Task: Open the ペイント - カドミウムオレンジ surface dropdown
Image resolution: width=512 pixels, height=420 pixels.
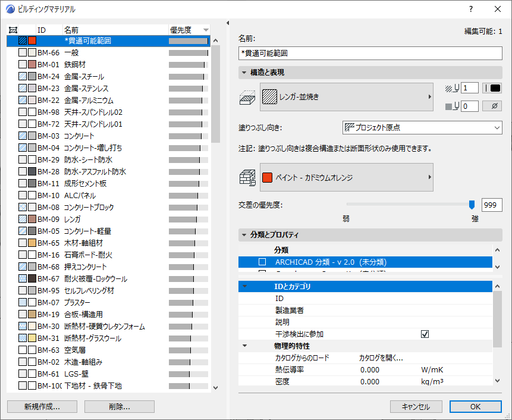Action: [347, 177]
